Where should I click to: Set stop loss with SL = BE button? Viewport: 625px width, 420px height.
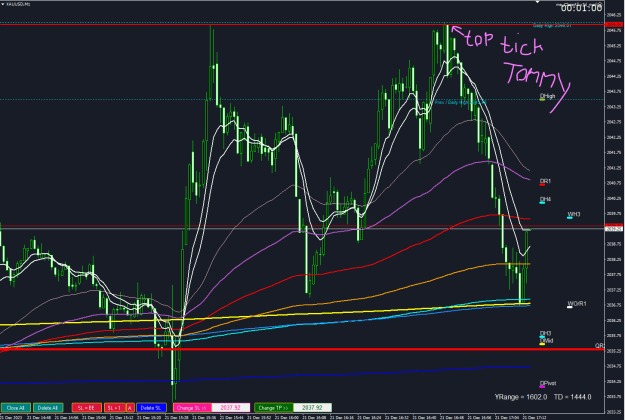[x=86, y=408]
